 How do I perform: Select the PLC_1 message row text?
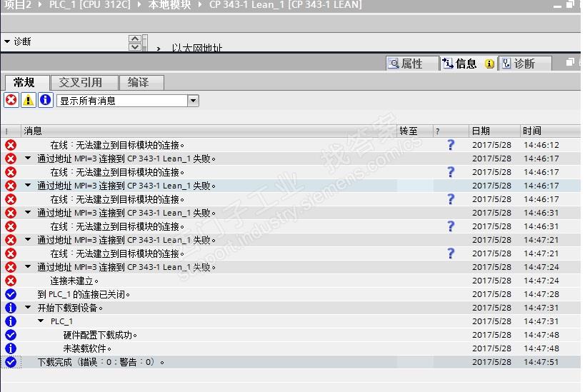pyautogui.click(x=61, y=321)
